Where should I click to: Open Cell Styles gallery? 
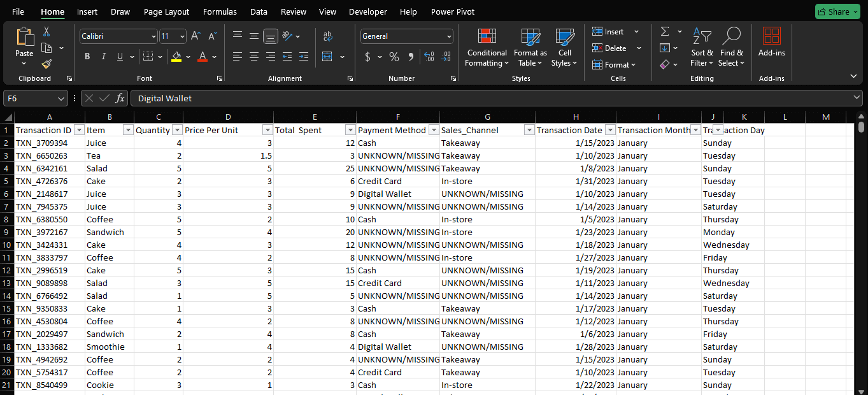point(565,48)
